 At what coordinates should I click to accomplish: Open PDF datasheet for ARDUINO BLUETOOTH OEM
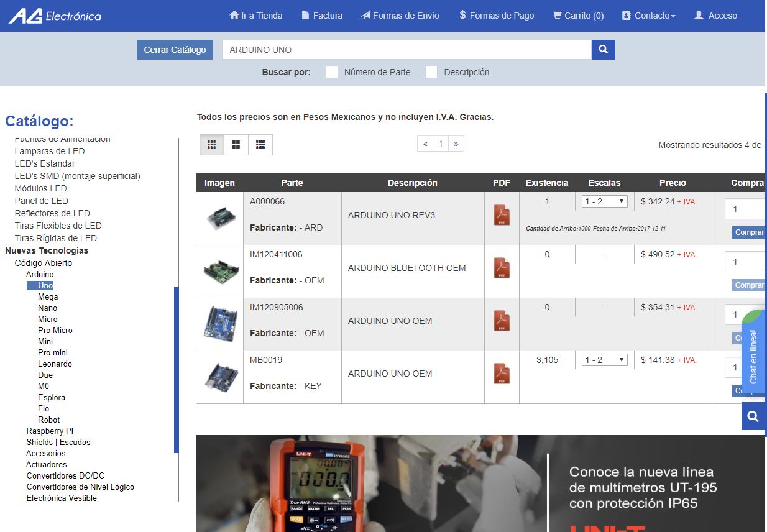(502, 268)
